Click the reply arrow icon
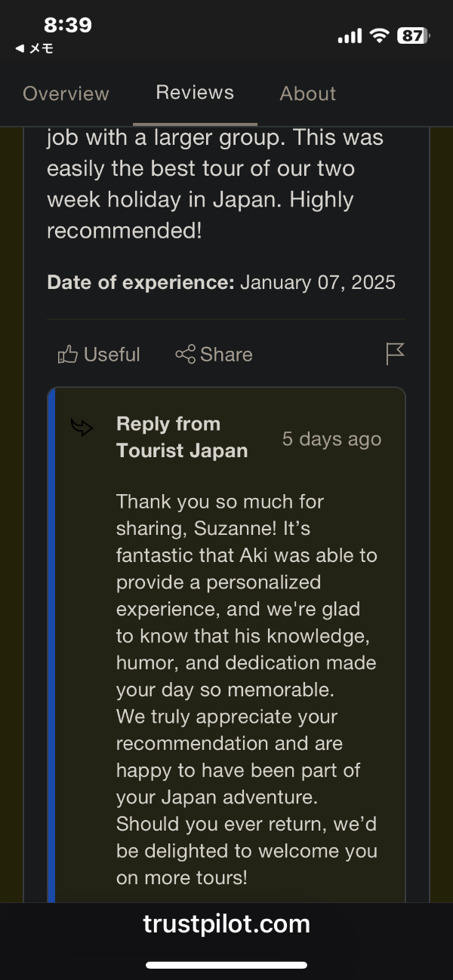Image resolution: width=453 pixels, height=980 pixels. [82, 428]
